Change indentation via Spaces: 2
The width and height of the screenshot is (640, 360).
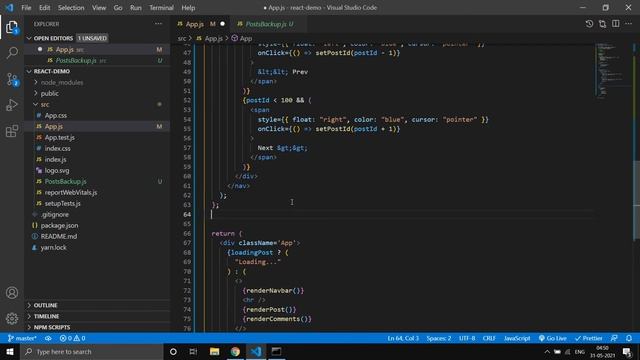[439, 338]
